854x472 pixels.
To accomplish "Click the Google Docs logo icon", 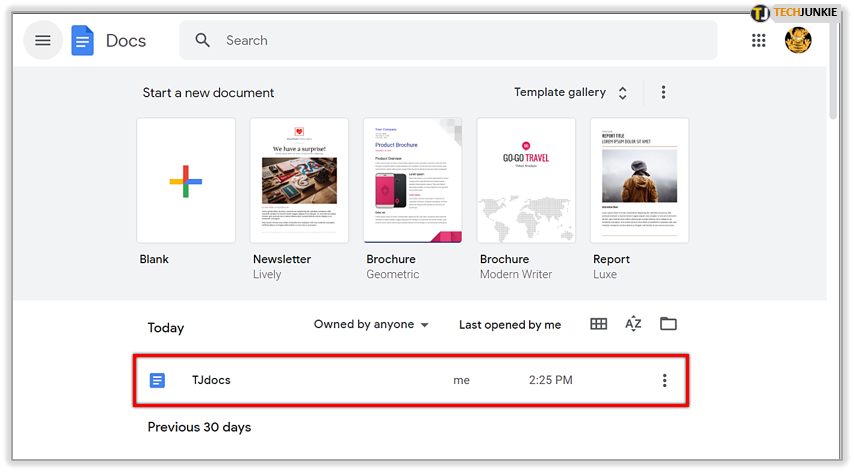I will point(82,40).
